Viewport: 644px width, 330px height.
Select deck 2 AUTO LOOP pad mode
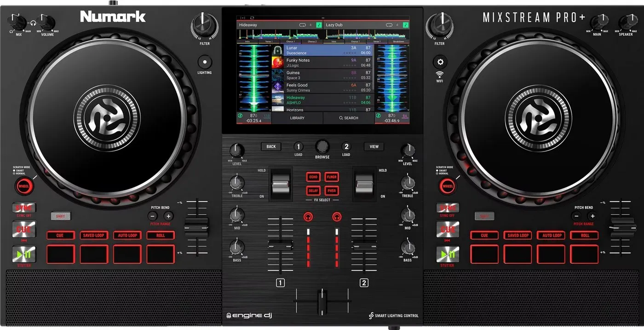[552, 235]
